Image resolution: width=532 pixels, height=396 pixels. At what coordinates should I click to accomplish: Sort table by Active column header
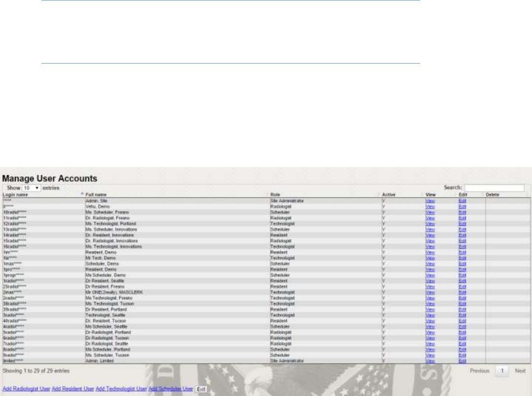coord(389,195)
